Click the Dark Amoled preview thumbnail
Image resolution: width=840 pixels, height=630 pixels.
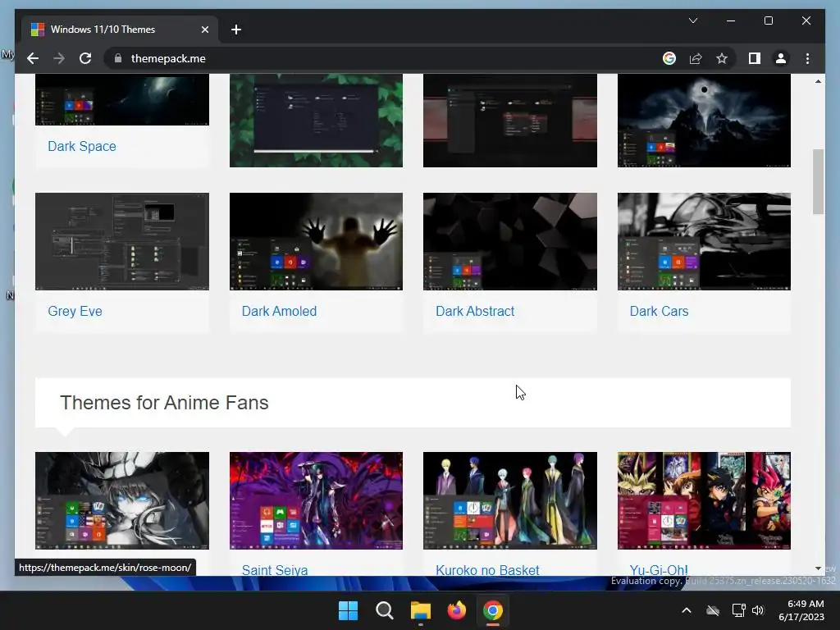point(316,242)
